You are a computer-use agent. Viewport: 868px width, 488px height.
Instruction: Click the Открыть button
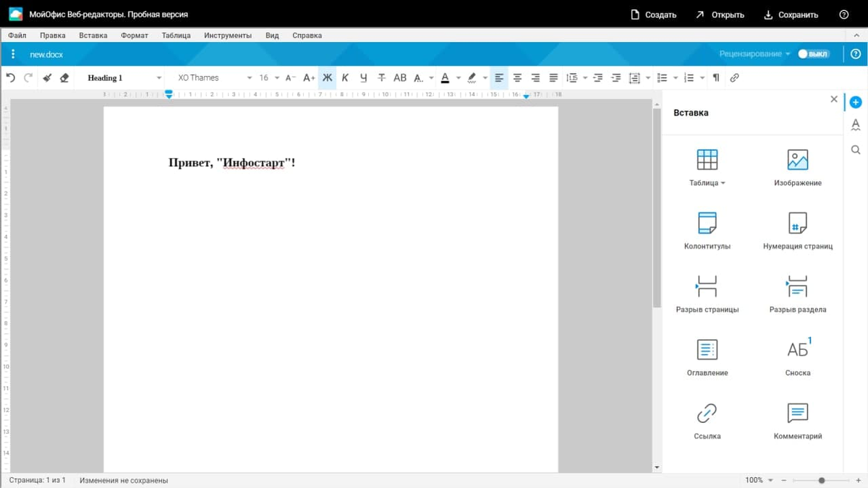720,14
